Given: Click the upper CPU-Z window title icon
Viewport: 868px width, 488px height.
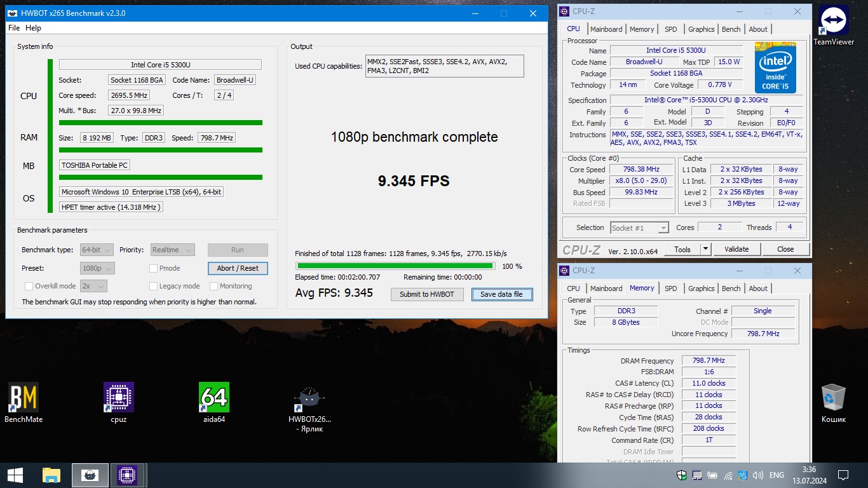Looking at the screenshot, I should (565, 11).
